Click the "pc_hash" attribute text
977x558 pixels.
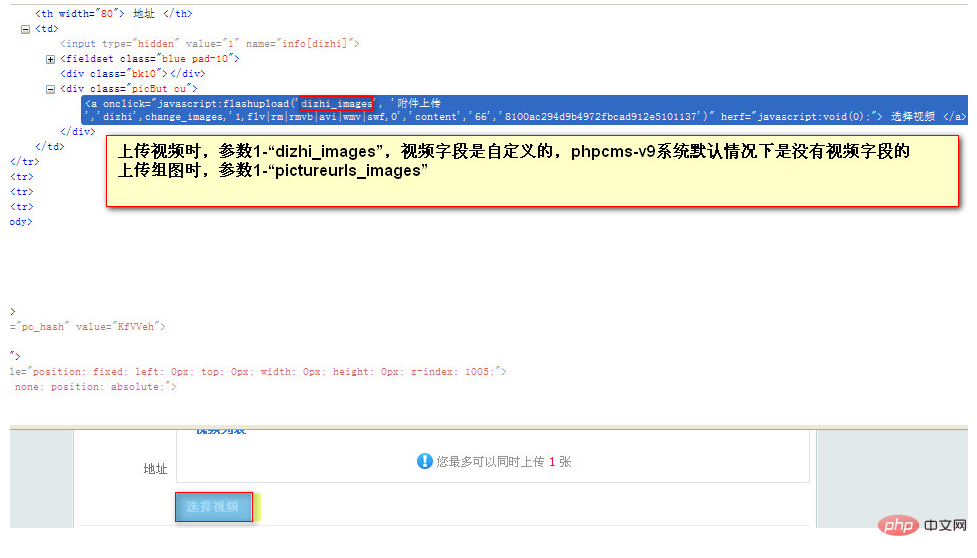pos(42,326)
